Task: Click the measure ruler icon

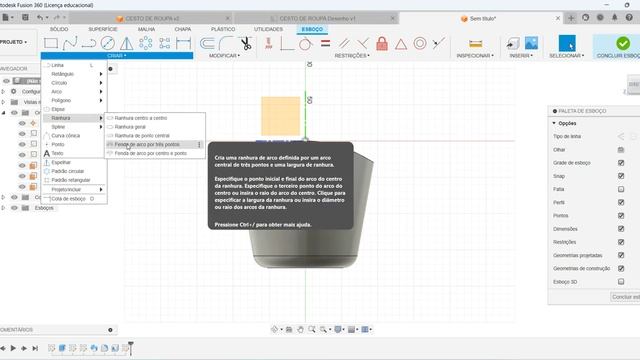Action: 476,43
